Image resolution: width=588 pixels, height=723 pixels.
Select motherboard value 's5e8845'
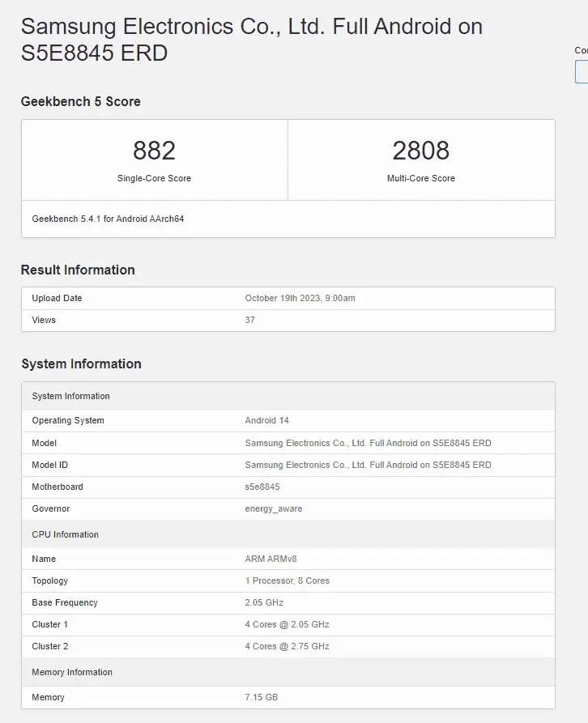coord(262,487)
